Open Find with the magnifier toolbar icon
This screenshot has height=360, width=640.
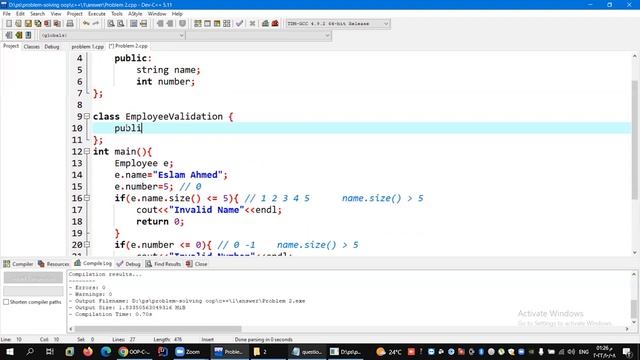(111, 24)
